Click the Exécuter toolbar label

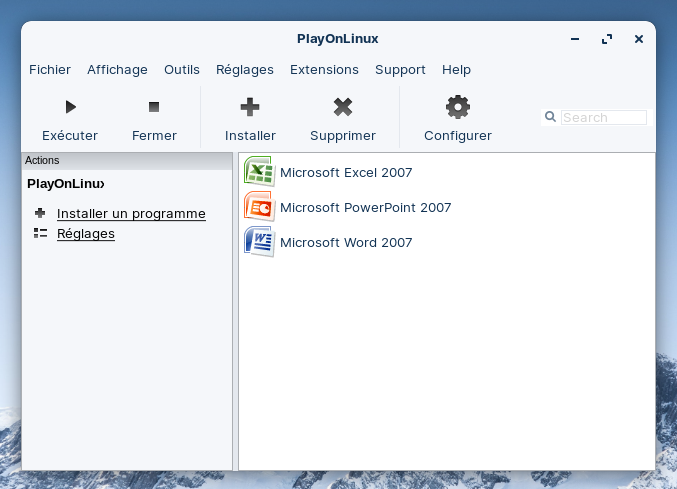(x=70, y=136)
